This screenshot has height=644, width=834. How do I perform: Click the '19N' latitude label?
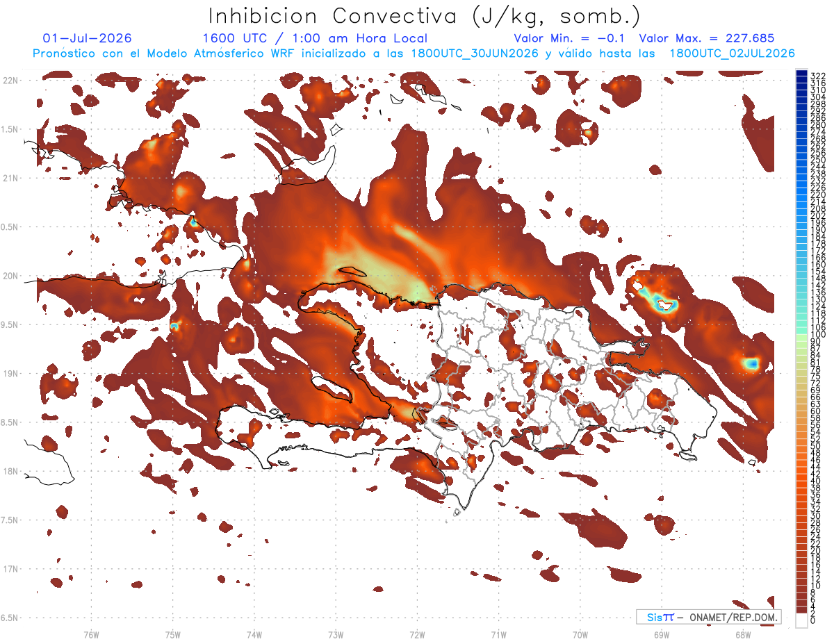10,374
